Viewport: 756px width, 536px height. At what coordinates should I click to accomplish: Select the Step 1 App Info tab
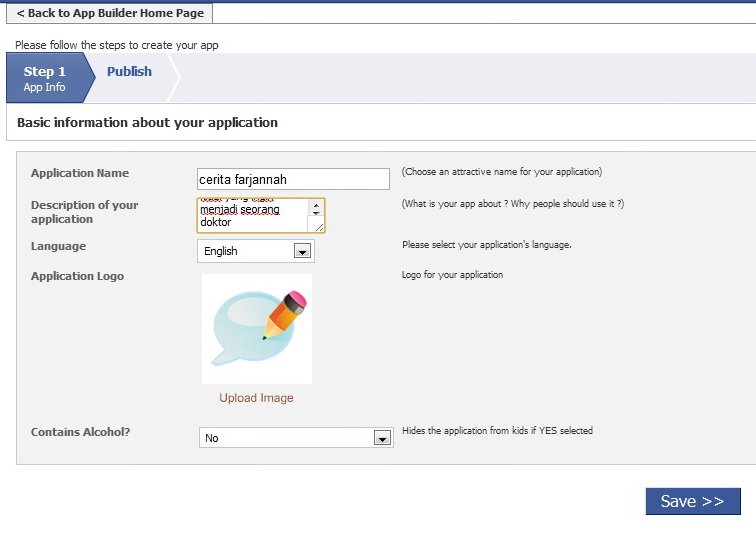(46, 78)
